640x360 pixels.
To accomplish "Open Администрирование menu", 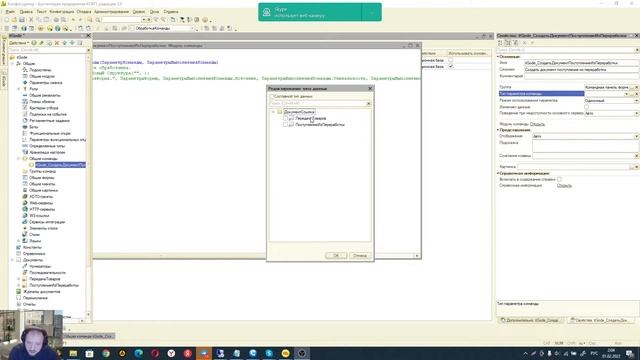I will point(111,12).
